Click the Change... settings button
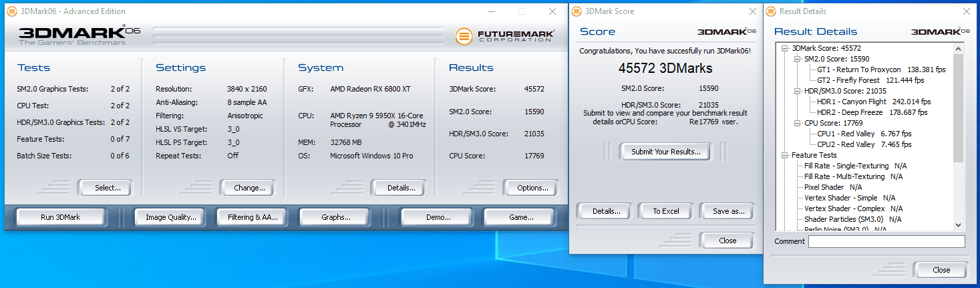This screenshot has width=980, height=288. click(248, 188)
